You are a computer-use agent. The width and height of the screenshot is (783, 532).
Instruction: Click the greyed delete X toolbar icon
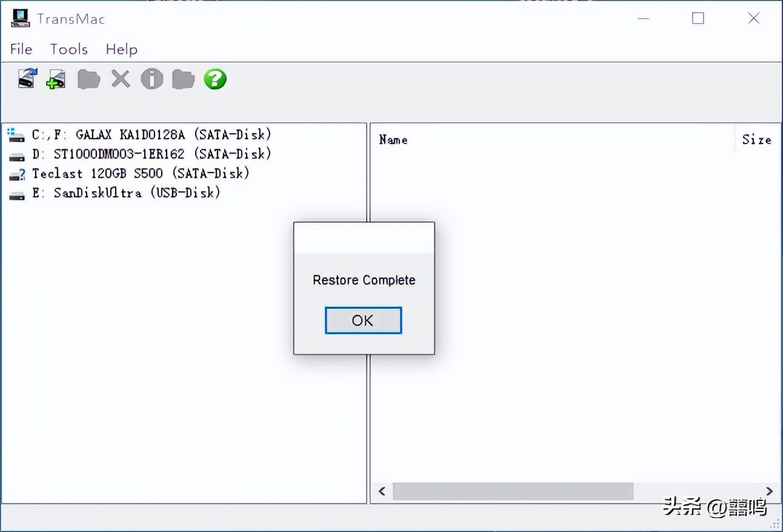tap(121, 79)
